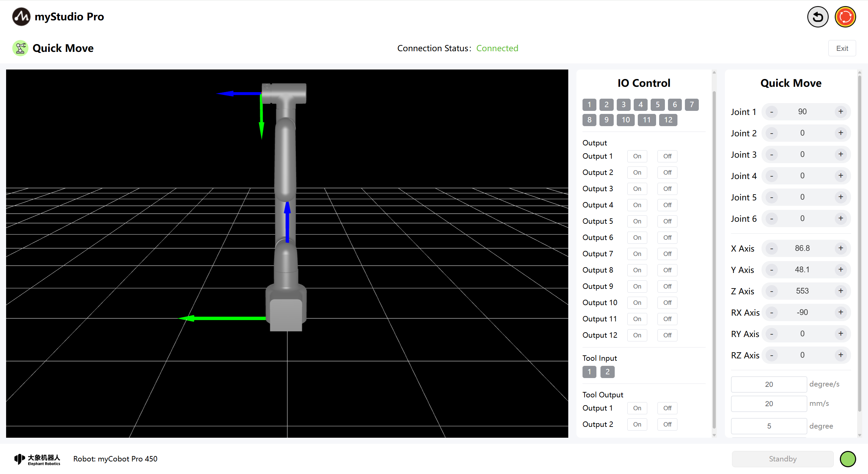Click the Quick Move panel scrollbar
The image size is (868, 474).
(859, 244)
